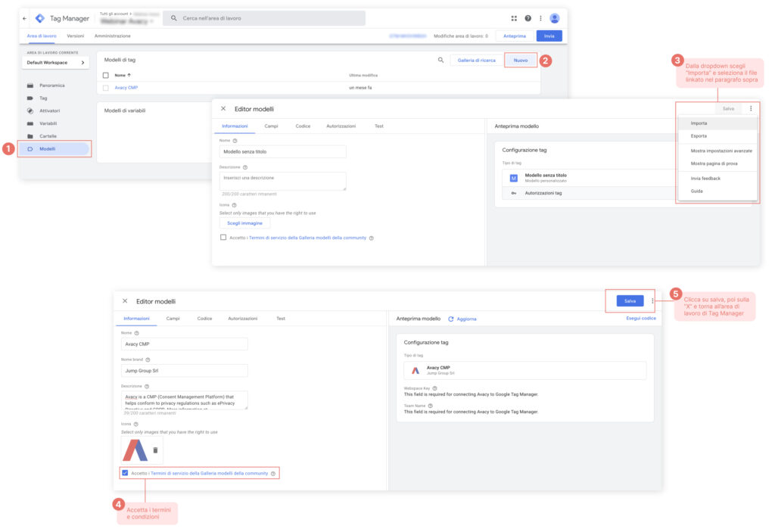Image resolution: width=775 pixels, height=532 pixels.
Task: Click the blue Salva button
Action: (630, 301)
